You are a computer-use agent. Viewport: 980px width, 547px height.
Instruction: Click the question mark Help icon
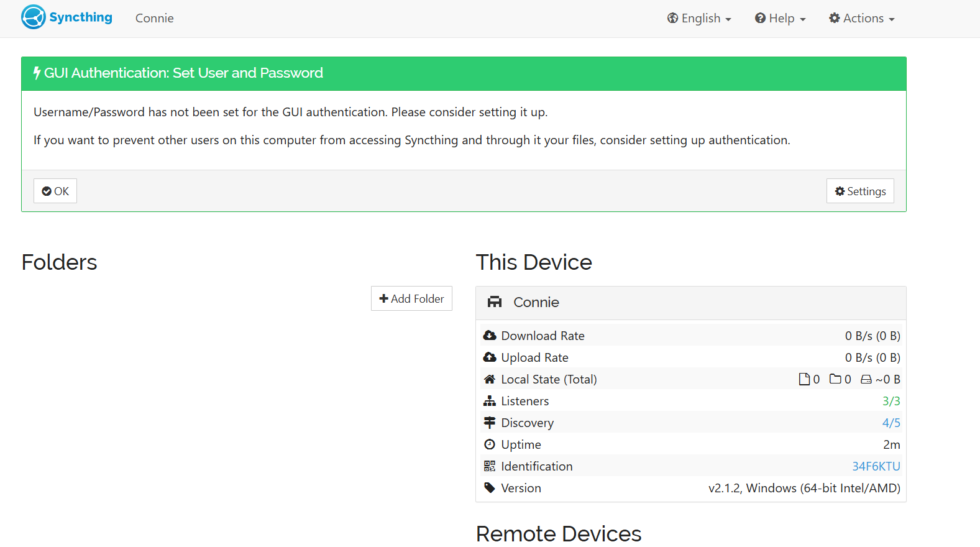760,18
